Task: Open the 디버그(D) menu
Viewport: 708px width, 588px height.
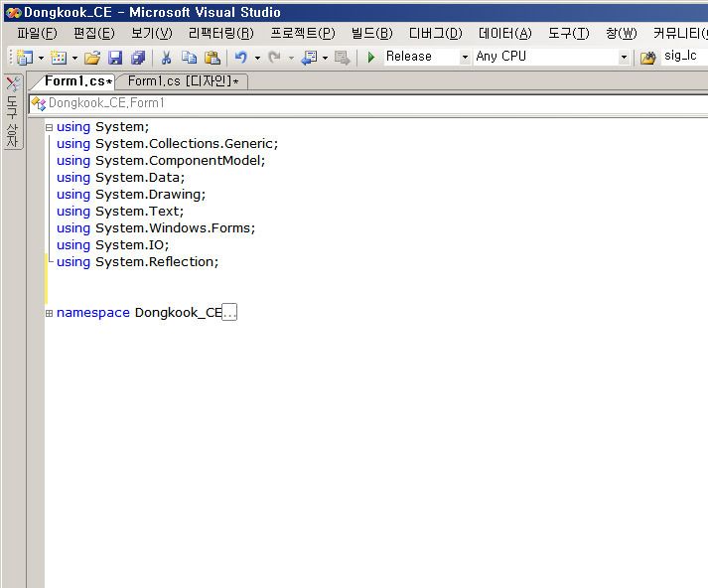Action: click(x=435, y=34)
